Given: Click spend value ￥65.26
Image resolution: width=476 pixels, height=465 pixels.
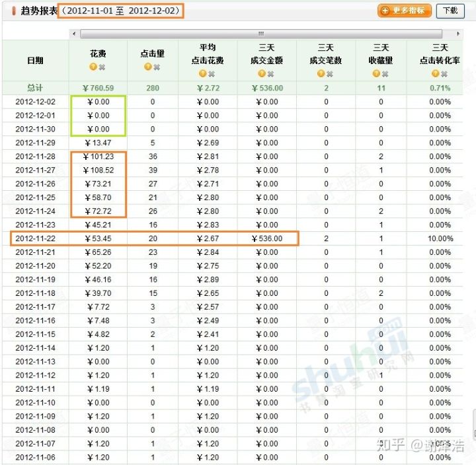Looking at the screenshot, I should coord(98,252).
